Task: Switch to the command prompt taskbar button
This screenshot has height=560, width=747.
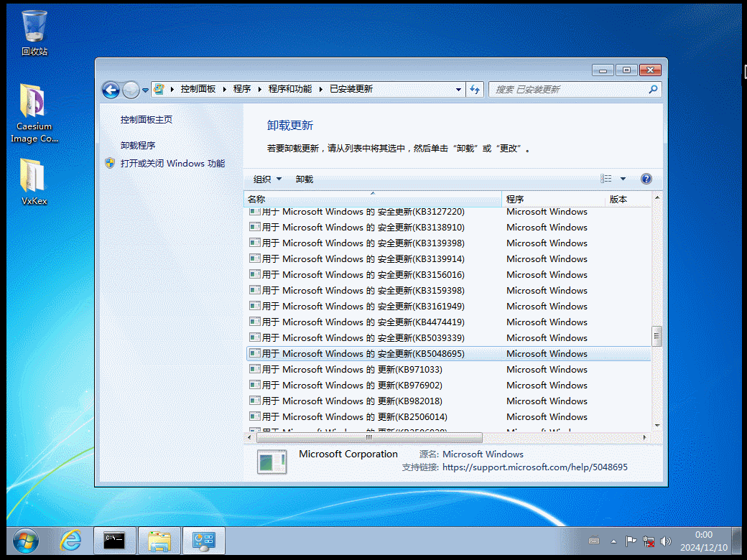Action: click(114, 541)
